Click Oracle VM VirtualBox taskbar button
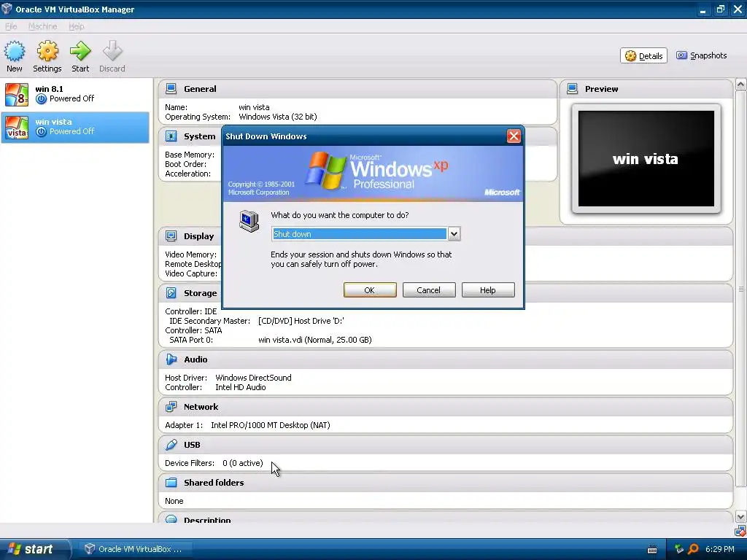 click(x=134, y=549)
